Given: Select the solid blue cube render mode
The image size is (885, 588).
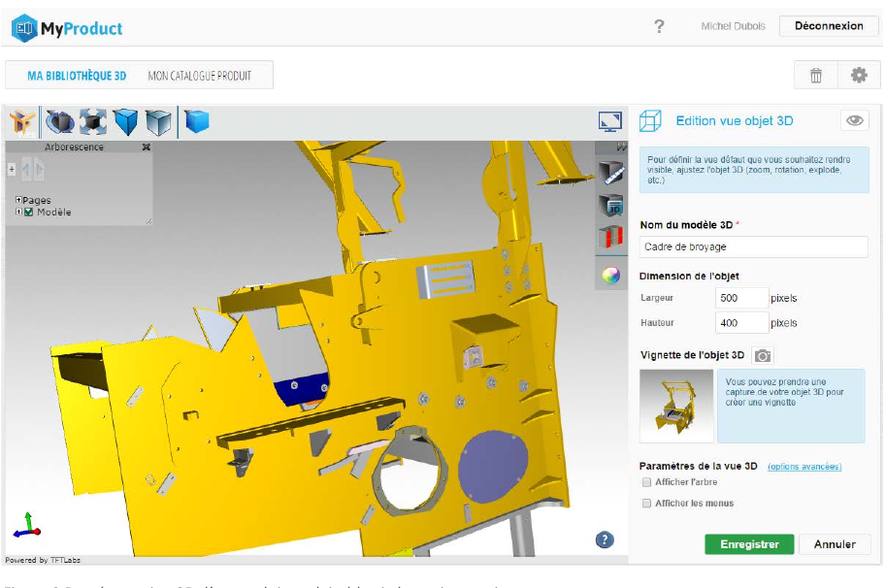Looking at the screenshot, I should [x=197, y=122].
